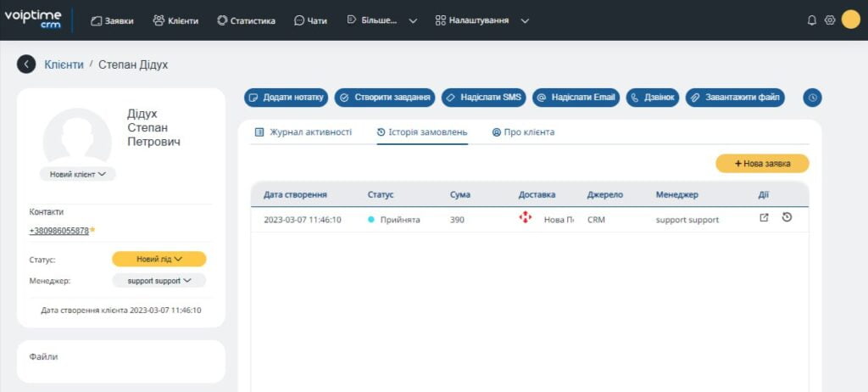
Task: Switch to the Журнал активності tab
Action: click(x=303, y=132)
